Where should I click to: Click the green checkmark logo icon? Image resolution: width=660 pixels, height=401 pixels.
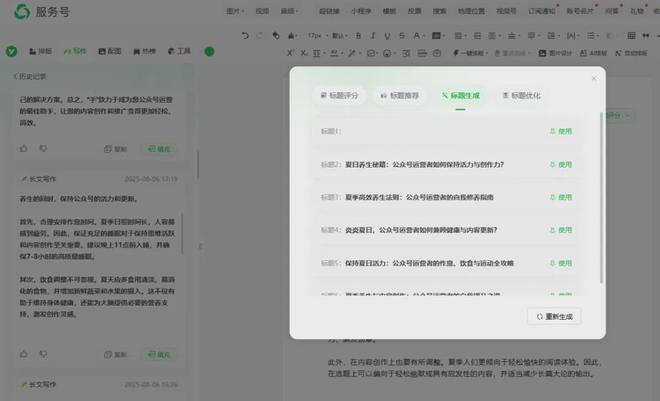[11, 51]
